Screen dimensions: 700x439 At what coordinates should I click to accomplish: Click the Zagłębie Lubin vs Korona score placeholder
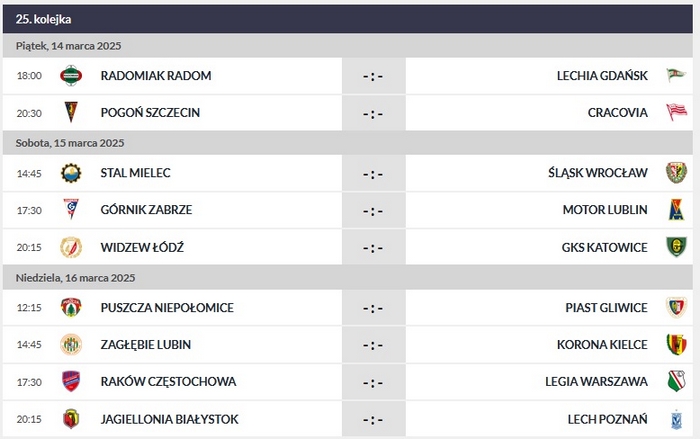pos(373,345)
